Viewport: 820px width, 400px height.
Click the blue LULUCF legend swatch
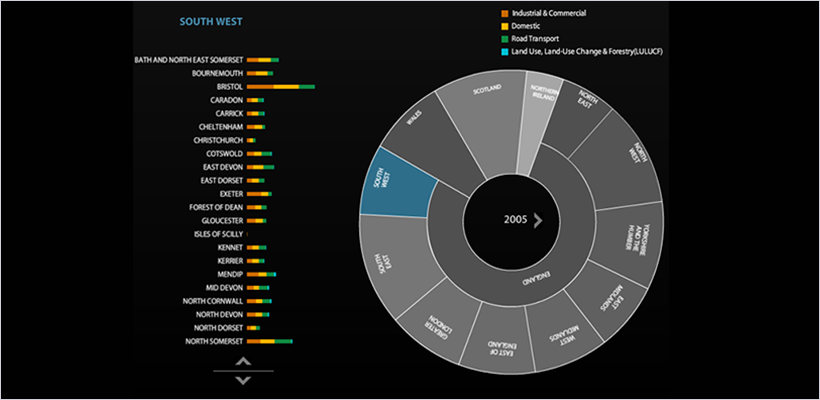(x=503, y=51)
